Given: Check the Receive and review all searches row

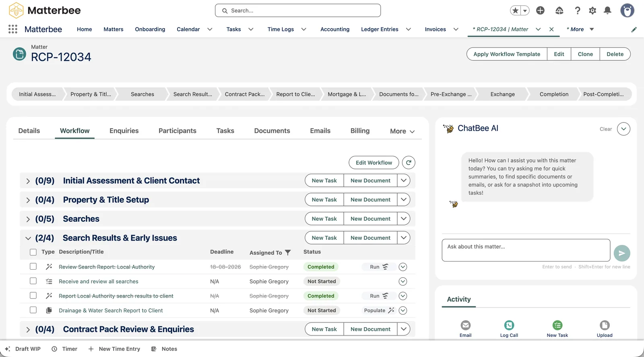Looking at the screenshot, I should pos(33,281).
